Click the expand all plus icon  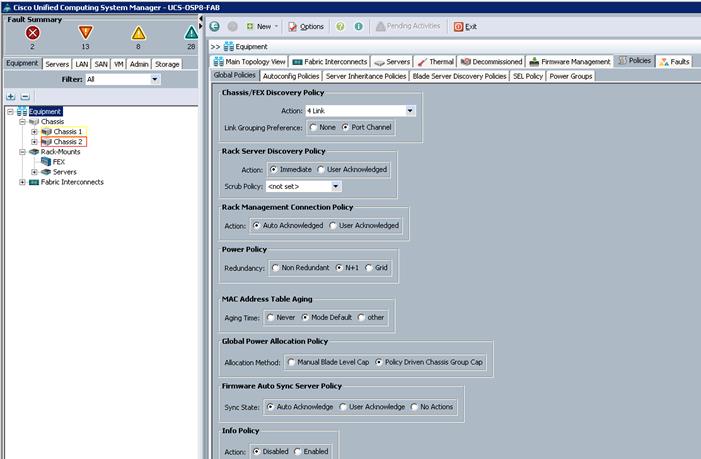(x=11, y=97)
